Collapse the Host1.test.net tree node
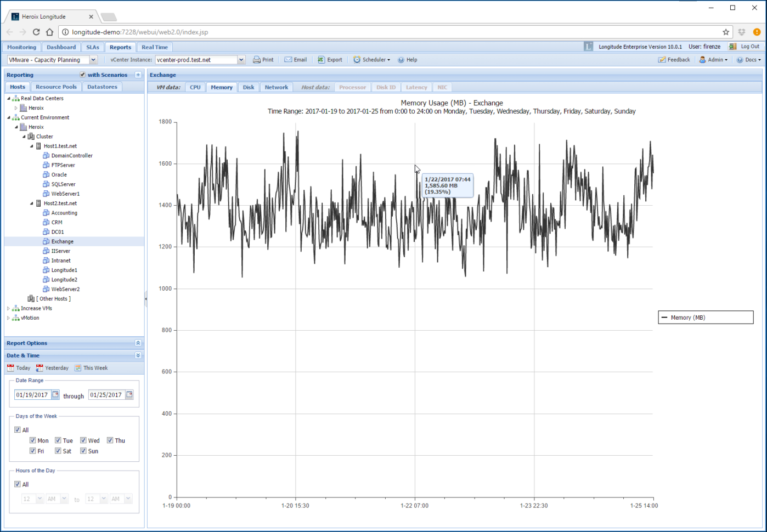The image size is (767, 532). (x=31, y=146)
